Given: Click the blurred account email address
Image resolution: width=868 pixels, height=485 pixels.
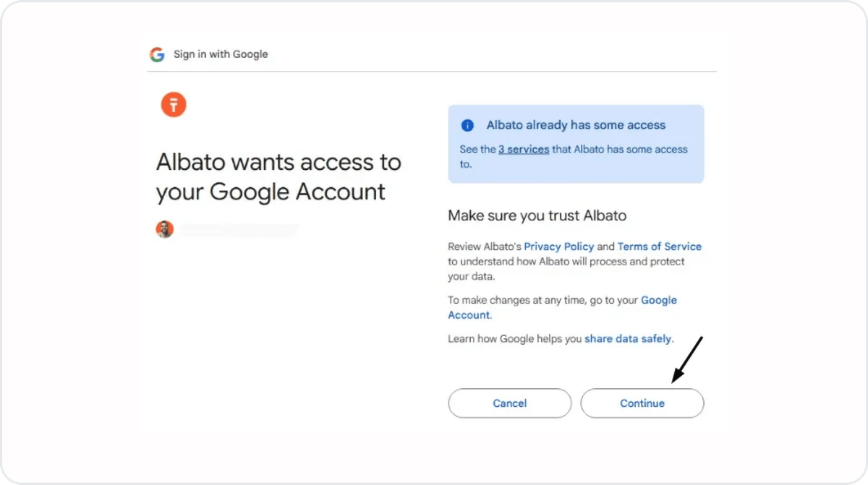Looking at the screenshot, I should [x=239, y=230].
